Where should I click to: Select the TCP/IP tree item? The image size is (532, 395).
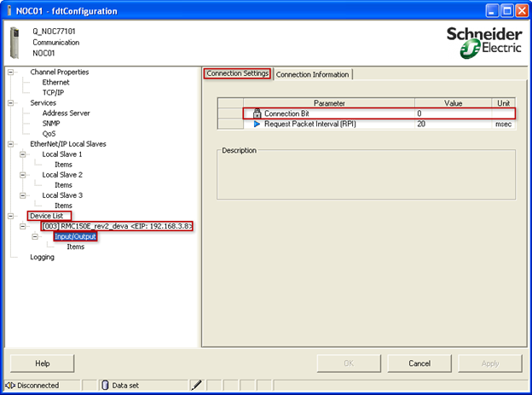[53, 92]
